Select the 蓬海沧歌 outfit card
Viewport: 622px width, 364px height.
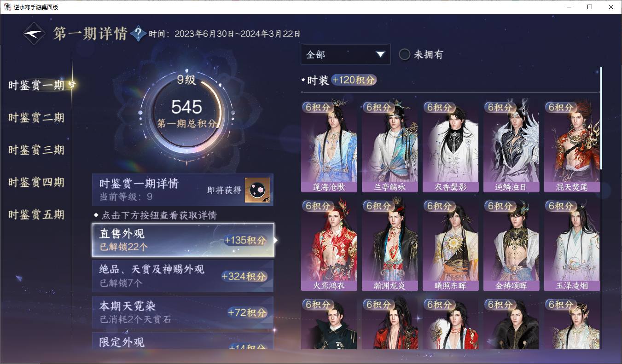[x=329, y=146]
